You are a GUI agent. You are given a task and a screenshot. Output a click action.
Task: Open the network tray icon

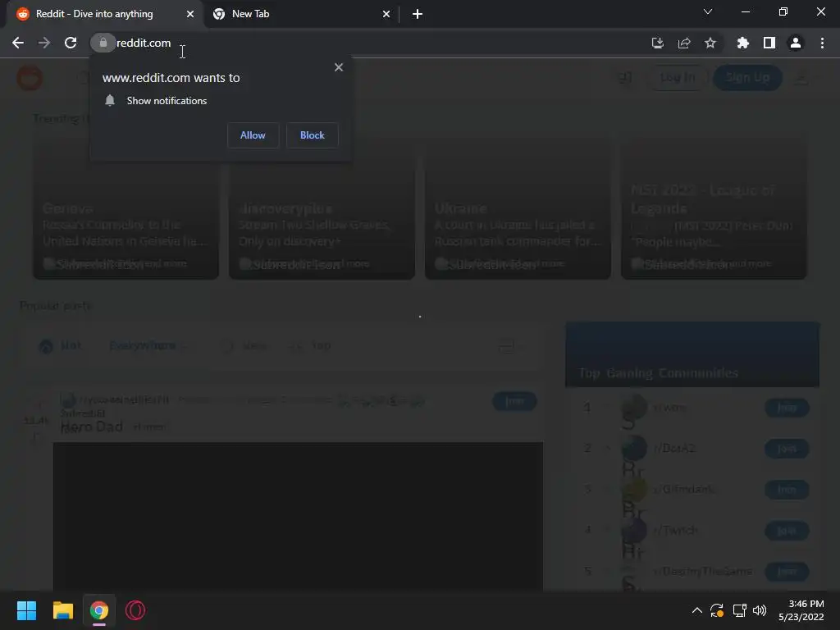[x=739, y=610]
